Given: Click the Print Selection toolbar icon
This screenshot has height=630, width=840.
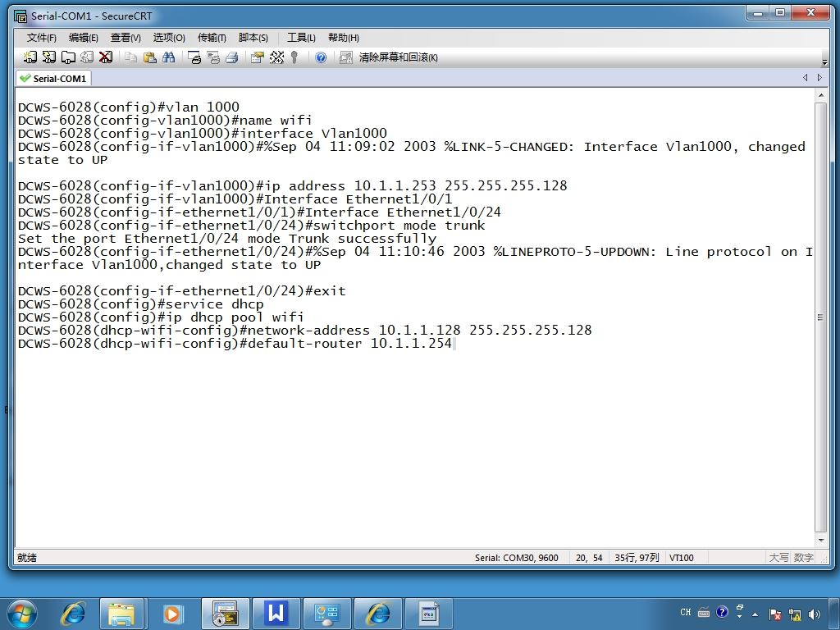Looking at the screenshot, I should click(213, 57).
